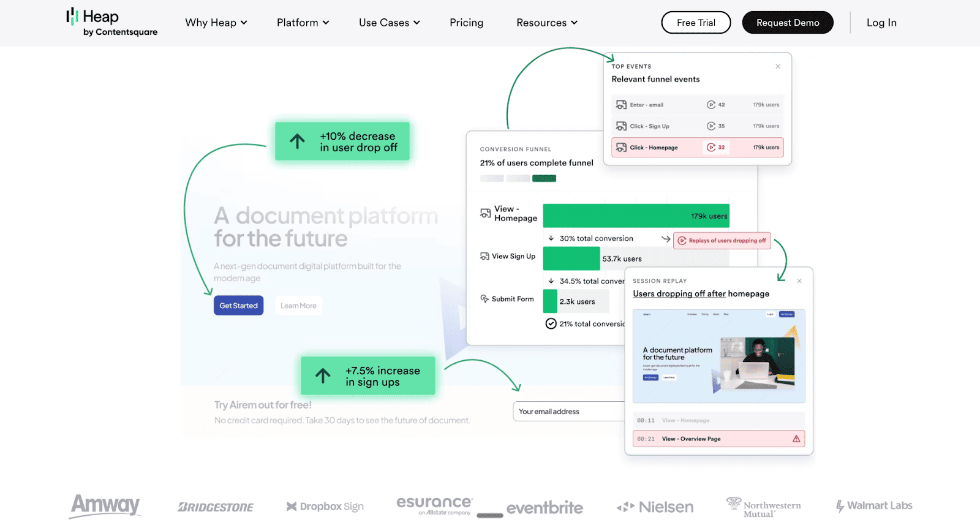Click the replay icon next to 32
This screenshot has height=528, width=980.
click(711, 148)
